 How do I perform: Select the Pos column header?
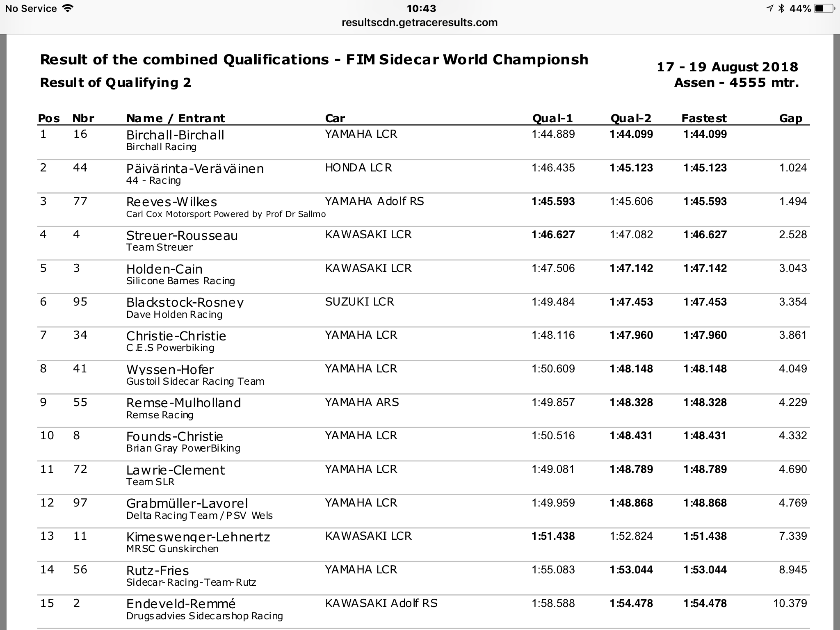coord(49,118)
